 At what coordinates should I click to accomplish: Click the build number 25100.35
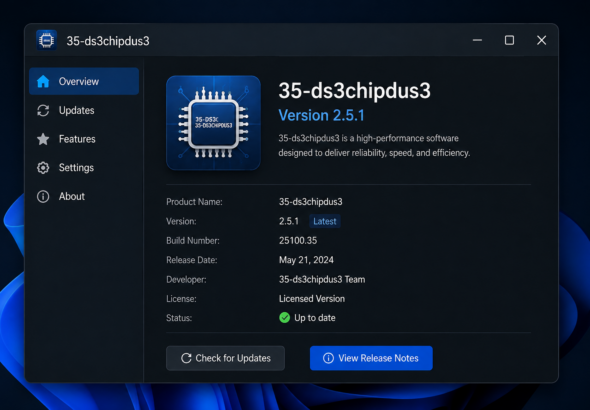point(298,240)
